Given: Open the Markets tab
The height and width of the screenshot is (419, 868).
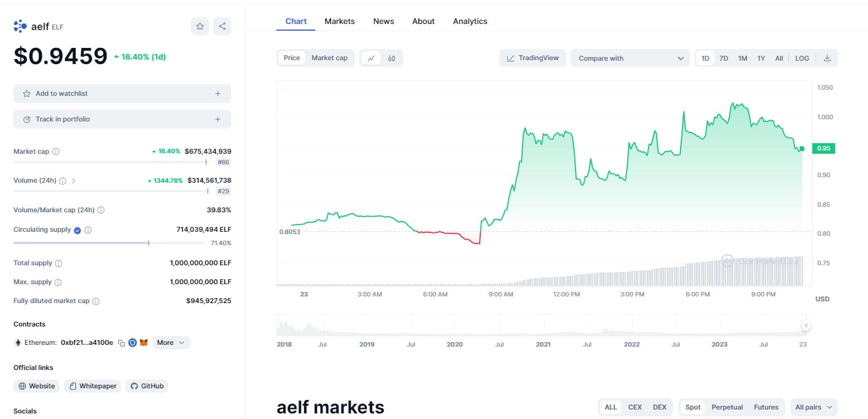Looking at the screenshot, I should (339, 21).
